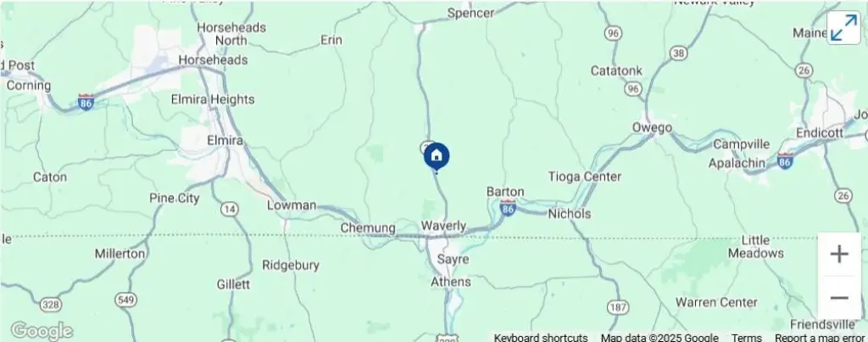Screen dimensions: 868x342
Task: Click the Route 328 shield marker
Action: (51, 305)
